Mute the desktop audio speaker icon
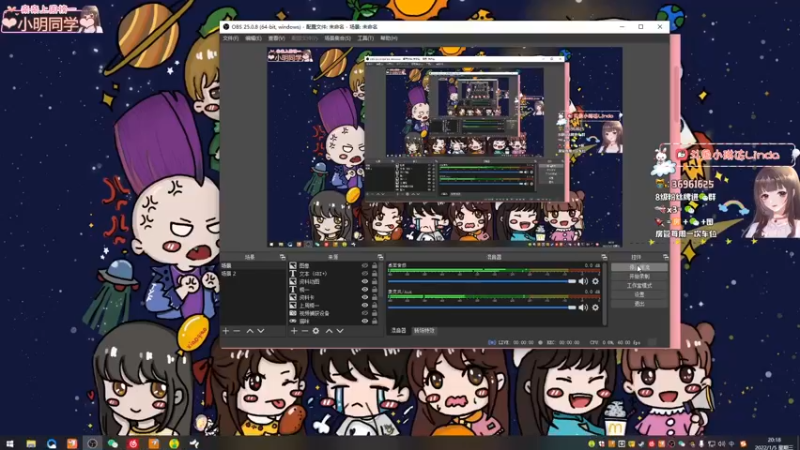The height and width of the screenshot is (450, 800). tap(583, 281)
